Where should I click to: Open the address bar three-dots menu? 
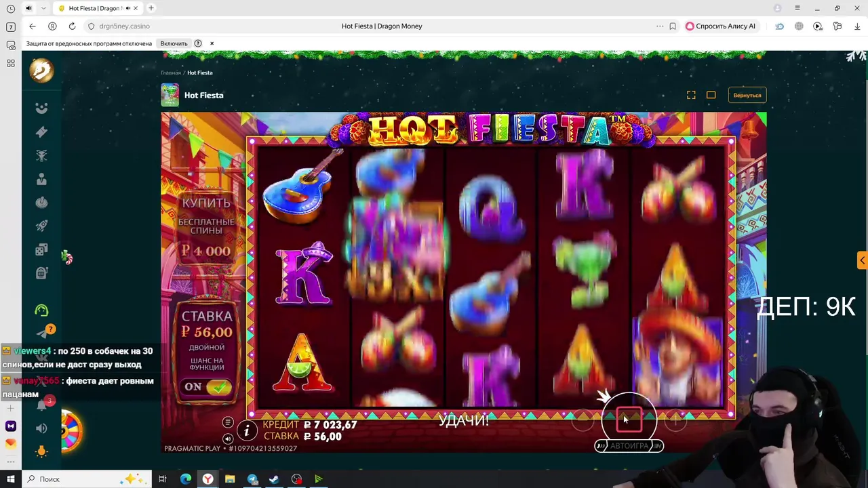(x=660, y=26)
